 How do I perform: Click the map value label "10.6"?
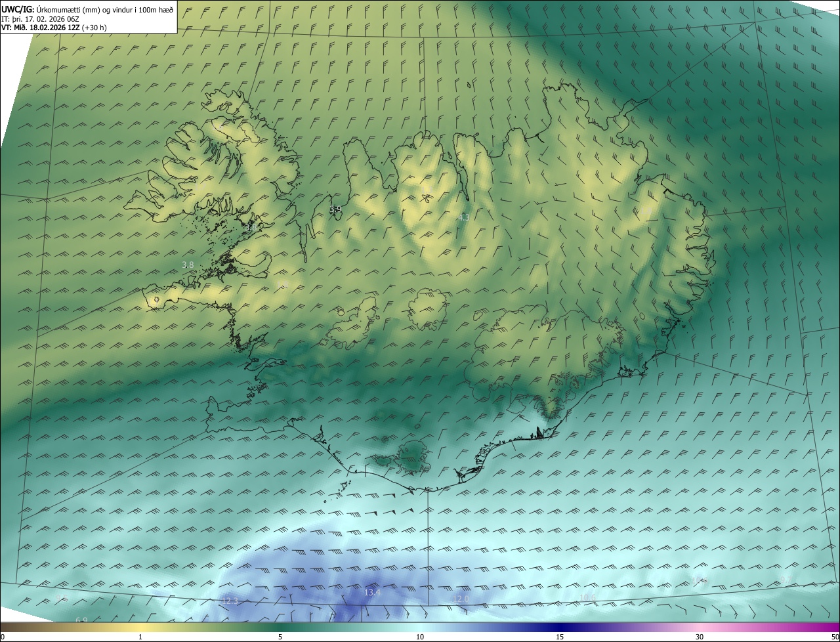point(588,597)
